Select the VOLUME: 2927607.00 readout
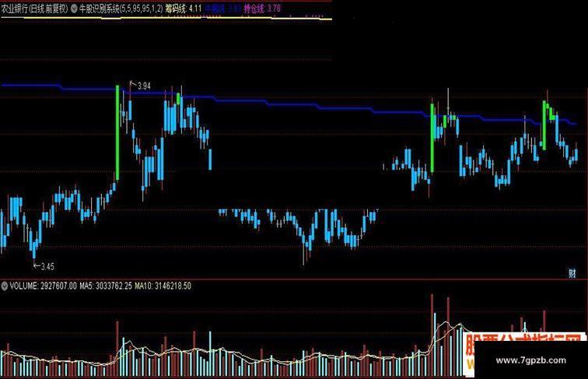The width and height of the screenshot is (588, 379). point(43,286)
